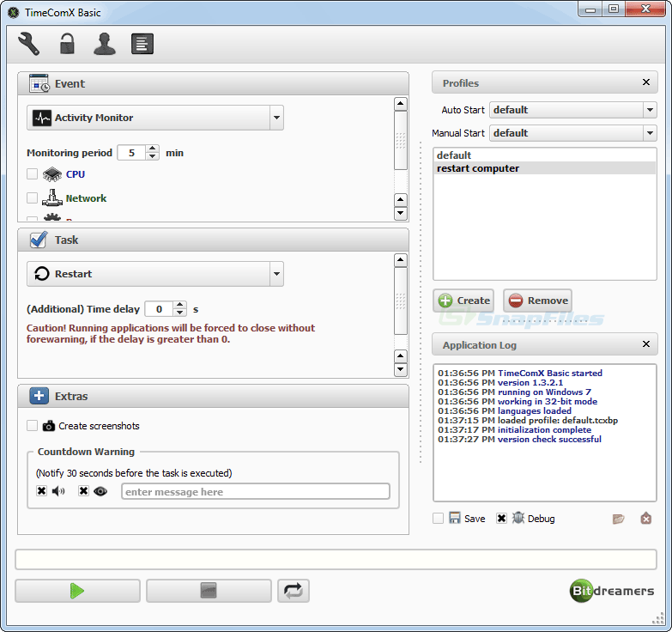Click the Task panel scrollbar thumb
672x632 pixels.
tap(400, 301)
